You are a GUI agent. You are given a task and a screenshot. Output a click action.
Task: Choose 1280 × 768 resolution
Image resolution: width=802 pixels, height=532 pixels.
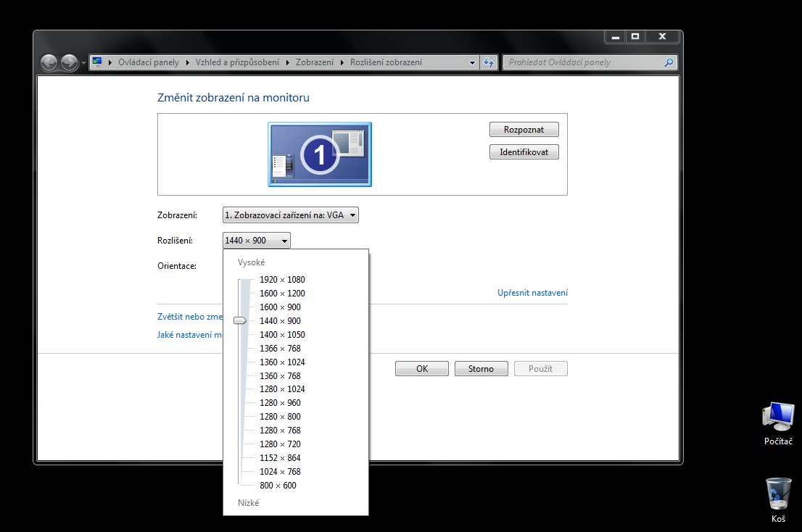280,431
